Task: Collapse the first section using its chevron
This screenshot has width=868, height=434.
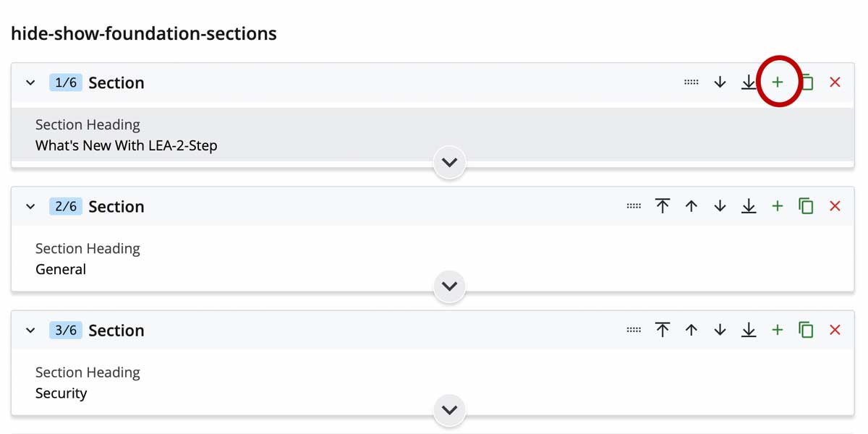Action: point(30,82)
